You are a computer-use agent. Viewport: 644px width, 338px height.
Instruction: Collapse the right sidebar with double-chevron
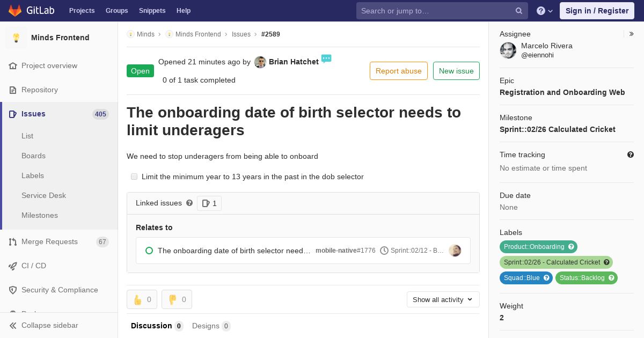point(632,34)
